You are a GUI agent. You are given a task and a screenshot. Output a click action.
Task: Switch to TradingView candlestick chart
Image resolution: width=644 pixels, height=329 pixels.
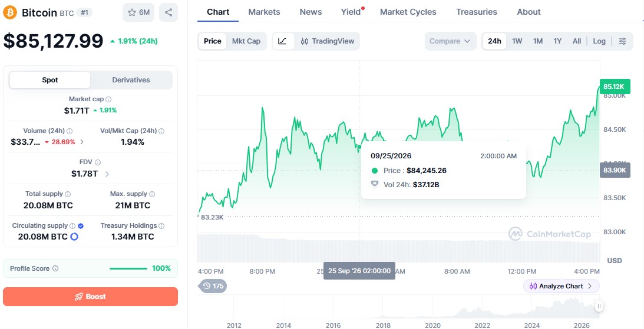click(328, 41)
